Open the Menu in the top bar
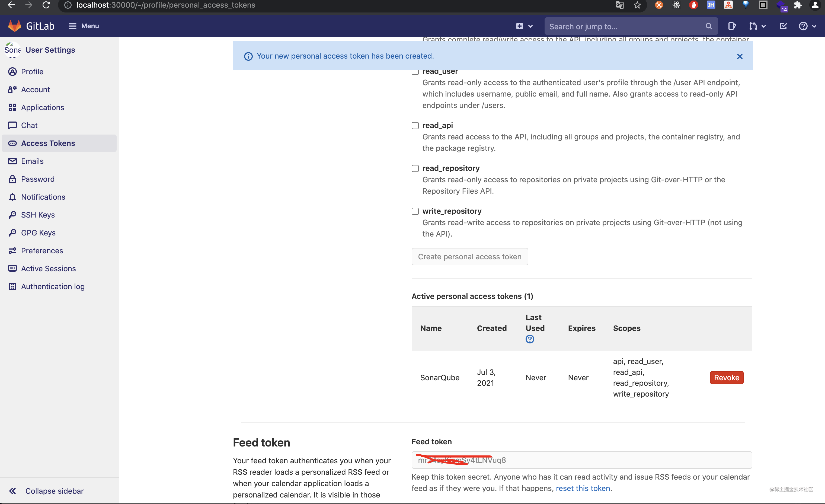 [83, 26]
